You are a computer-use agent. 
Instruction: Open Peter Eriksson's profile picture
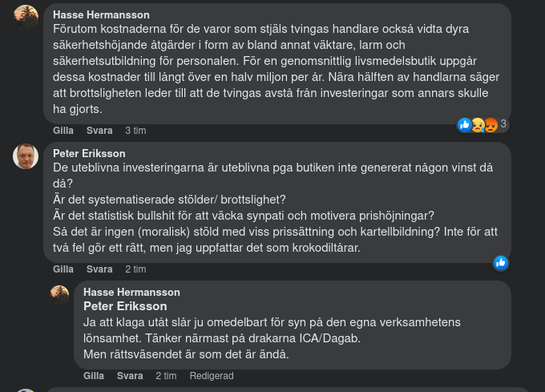point(26,156)
